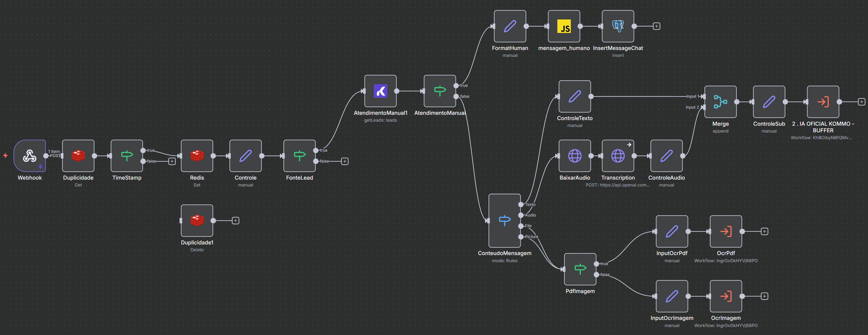Click the mensagem_humano JS code node
The image size is (868, 335).
point(564,26)
